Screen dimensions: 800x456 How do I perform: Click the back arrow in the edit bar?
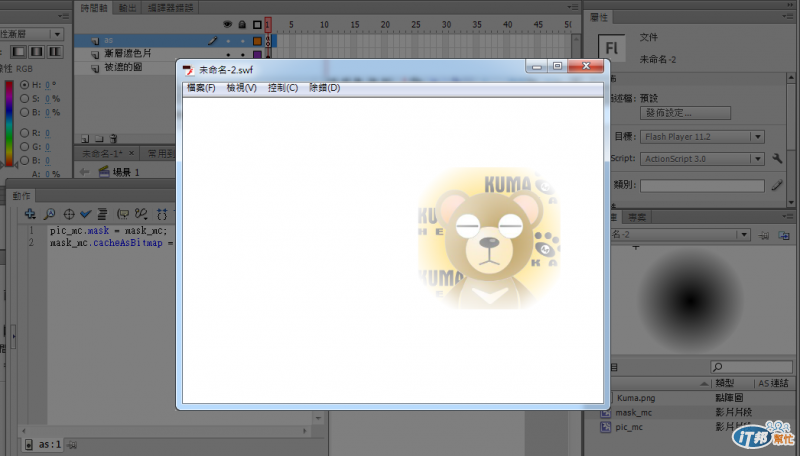coord(85,172)
